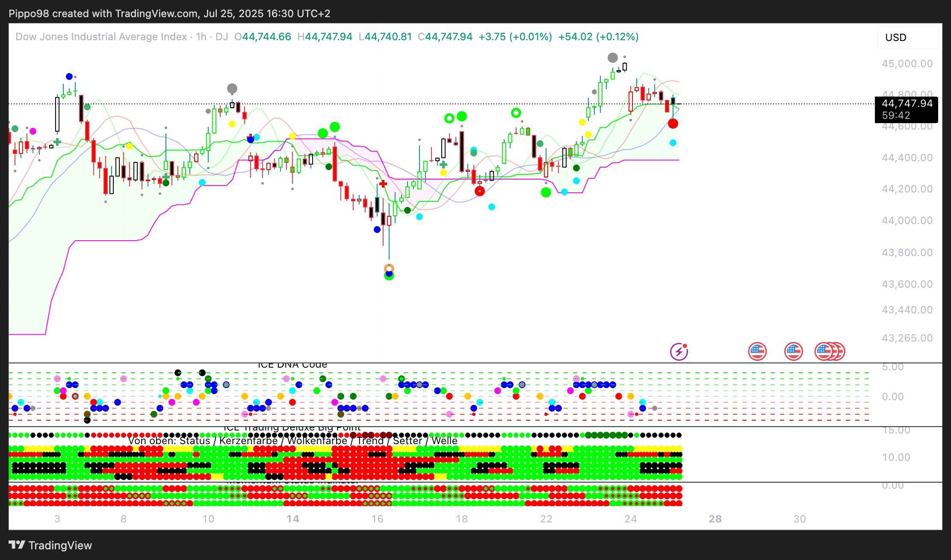Click the Dow Jones Industrial Average Index title

tap(101, 37)
